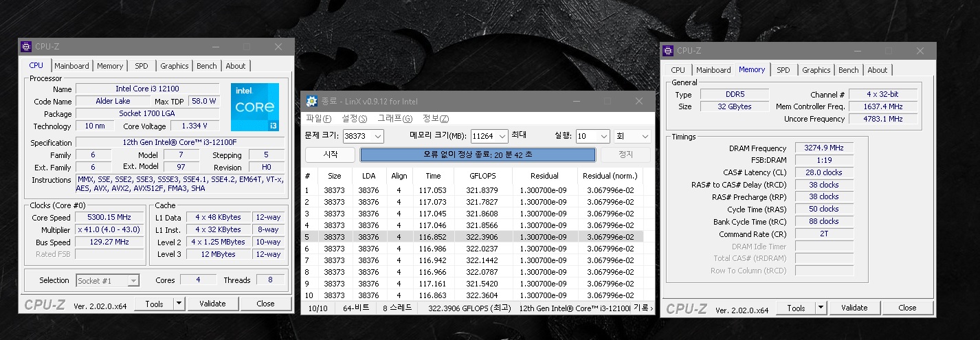980x340 pixels.
Task: Open the 그래프(G) menu in LinX
Action: [x=395, y=119]
